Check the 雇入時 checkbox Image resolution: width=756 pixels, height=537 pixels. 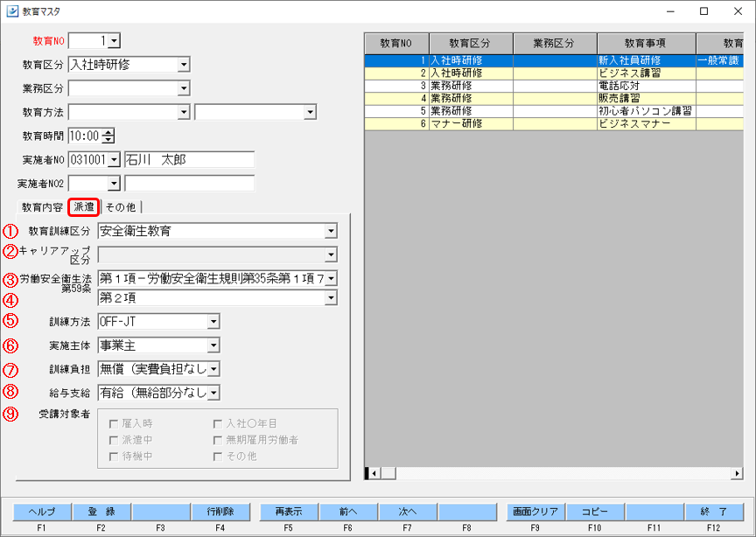114,424
